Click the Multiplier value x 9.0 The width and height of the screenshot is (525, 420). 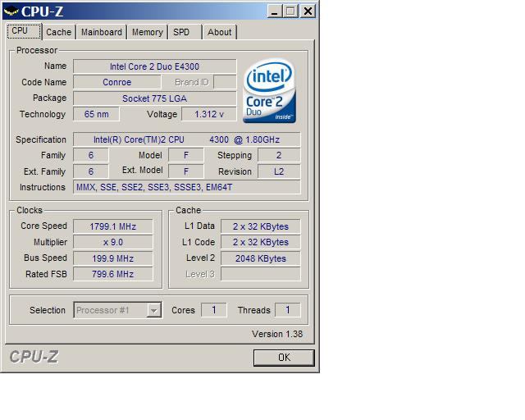[x=113, y=242]
